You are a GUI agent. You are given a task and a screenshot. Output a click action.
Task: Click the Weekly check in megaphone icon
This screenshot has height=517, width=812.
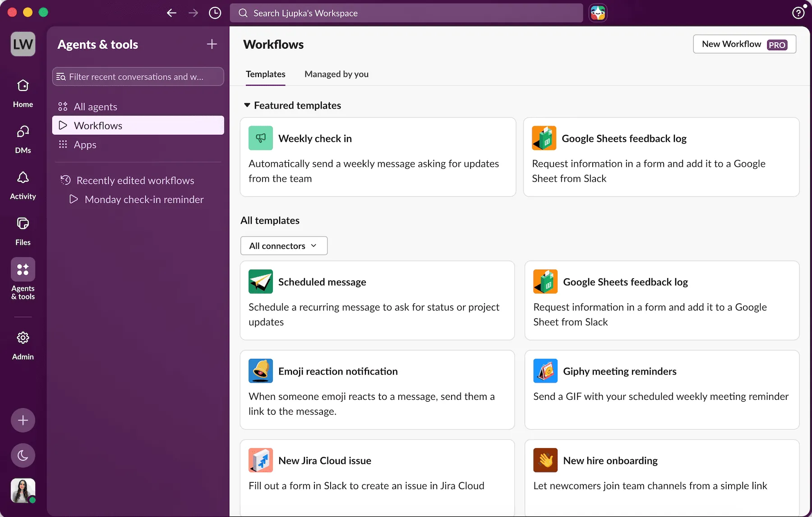[x=261, y=138]
